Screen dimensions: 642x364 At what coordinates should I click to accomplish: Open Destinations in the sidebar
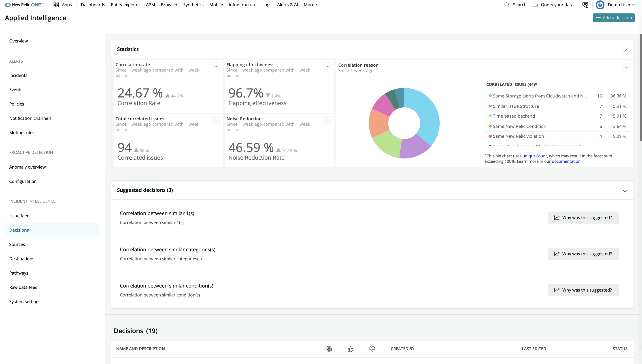click(x=22, y=259)
